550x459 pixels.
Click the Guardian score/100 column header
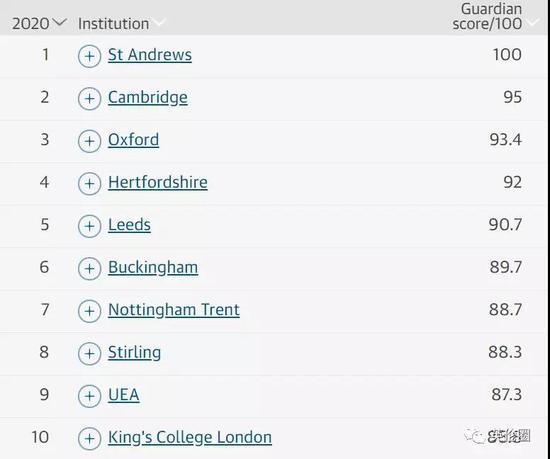click(487, 16)
